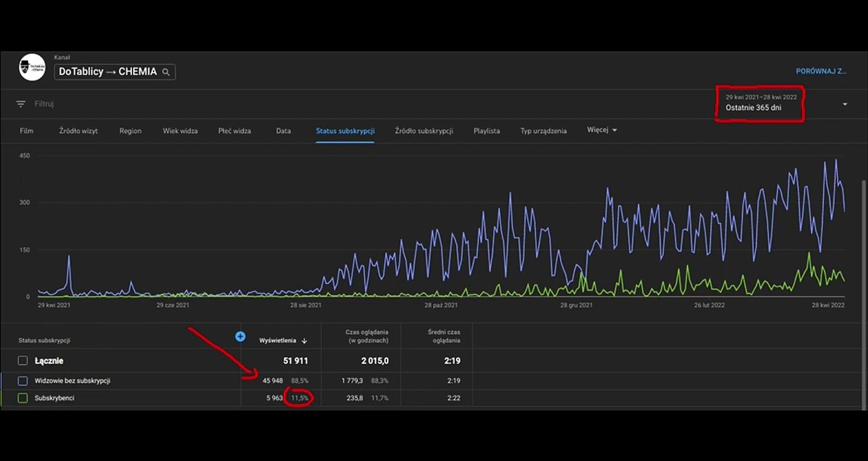Tick the Łącznie checkbox
This screenshot has height=461, width=868.
[22, 361]
